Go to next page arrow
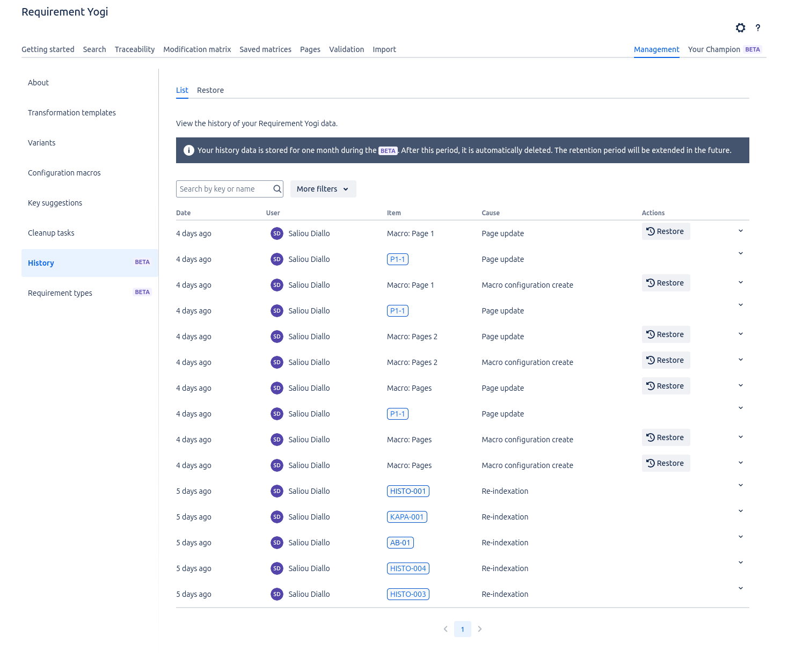The height and width of the screenshot is (672, 788). click(x=480, y=629)
